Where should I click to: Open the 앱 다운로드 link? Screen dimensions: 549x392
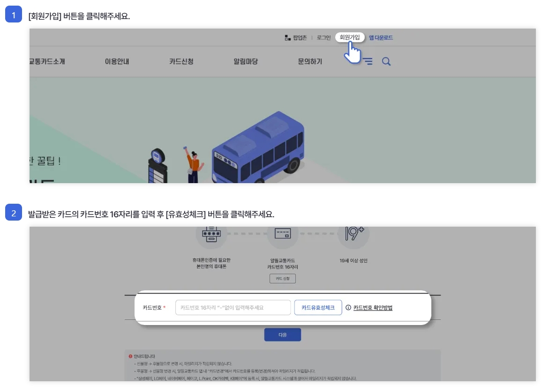[381, 37]
